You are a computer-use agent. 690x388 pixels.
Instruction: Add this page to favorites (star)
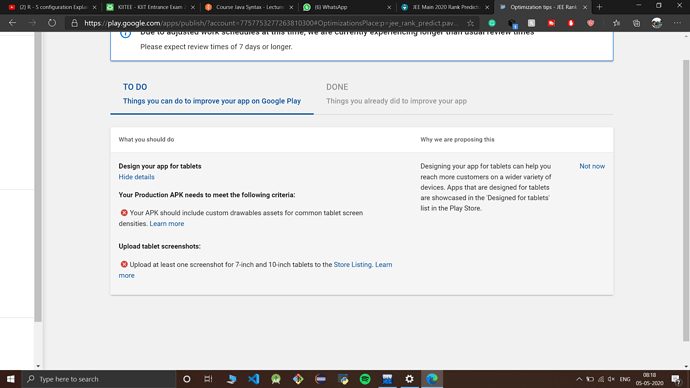pos(470,23)
